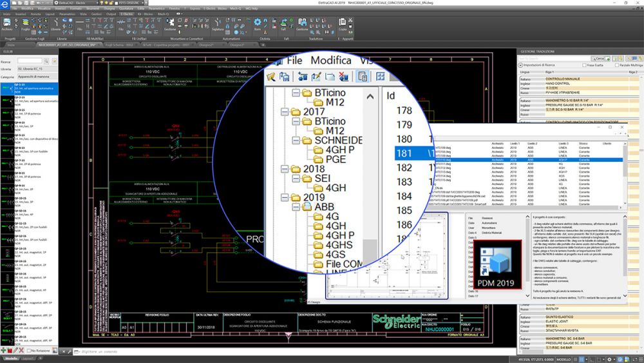Open the Librerie ribbon tool

click(55, 25)
